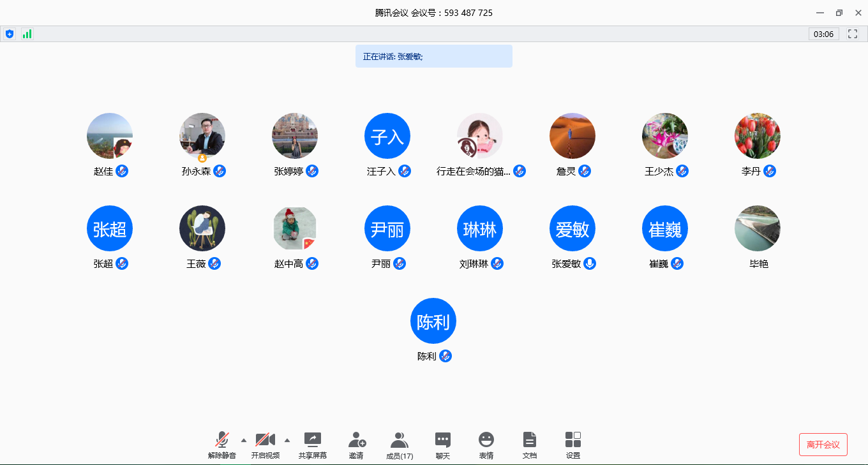
Task: Click the speaking now banner for 张爱敏
Action: coord(433,56)
